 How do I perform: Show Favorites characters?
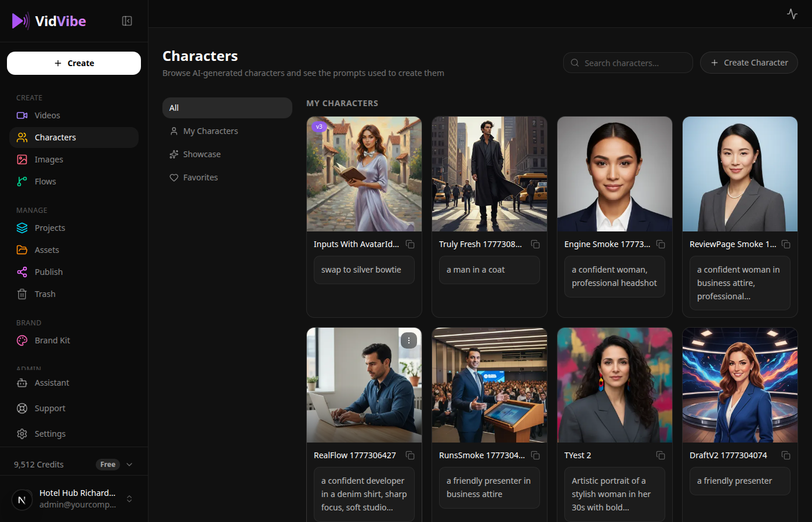click(227, 177)
